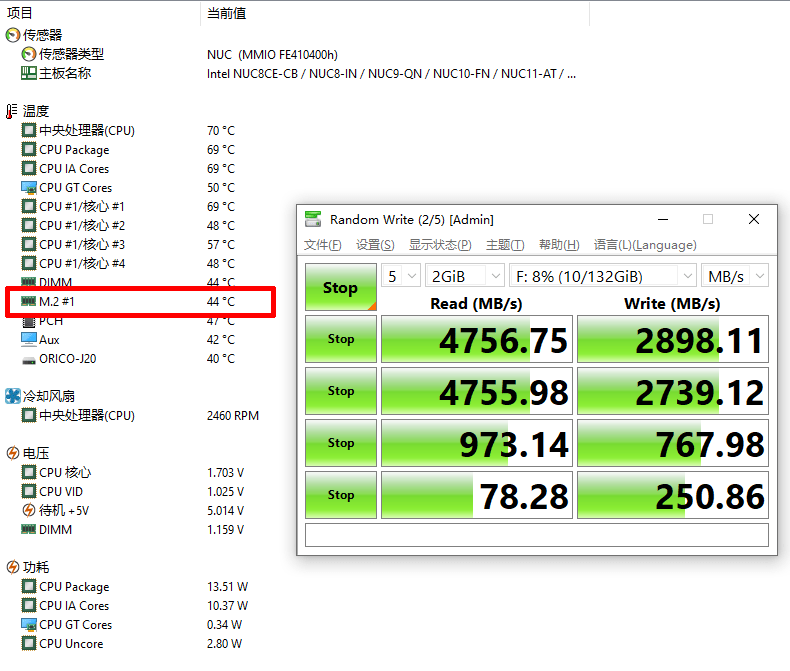Click the CrystalDiskMark title bar app icon
The height and width of the screenshot is (671, 790).
313,219
